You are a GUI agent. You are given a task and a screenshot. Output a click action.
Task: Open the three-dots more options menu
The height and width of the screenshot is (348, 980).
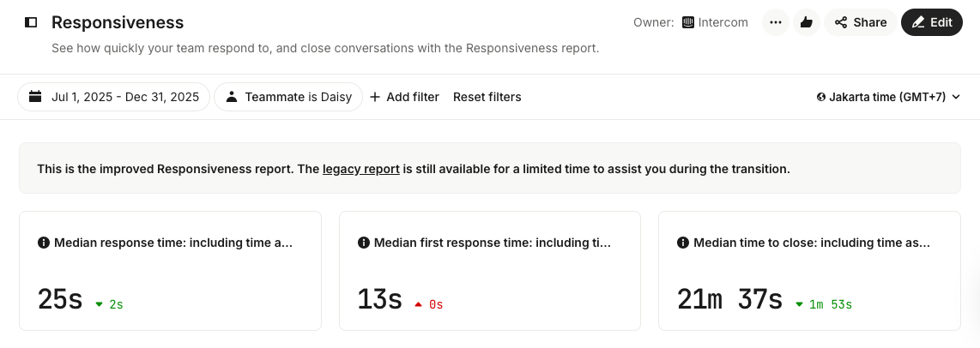776,22
